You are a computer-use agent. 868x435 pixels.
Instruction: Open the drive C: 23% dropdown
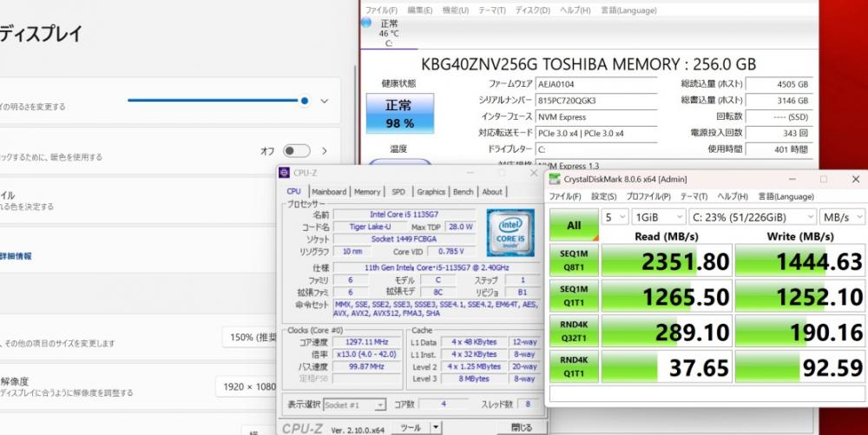753,217
